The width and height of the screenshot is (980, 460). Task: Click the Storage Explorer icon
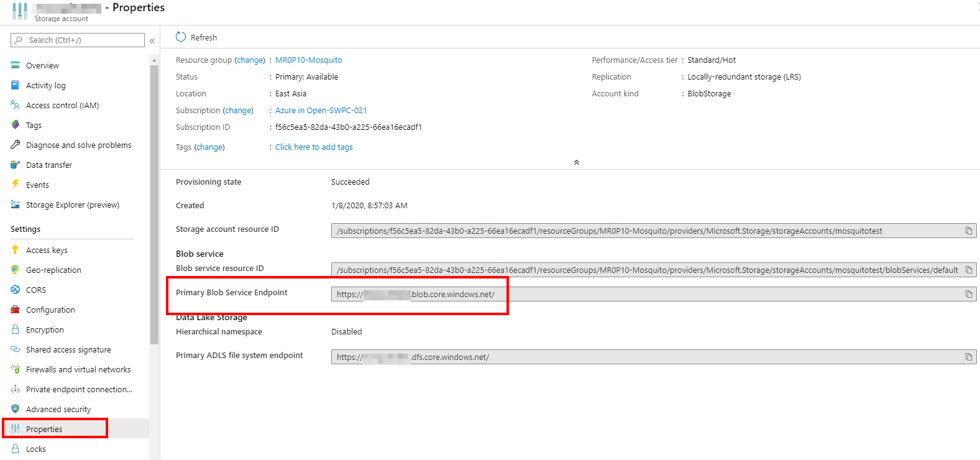[x=15, y=205]
